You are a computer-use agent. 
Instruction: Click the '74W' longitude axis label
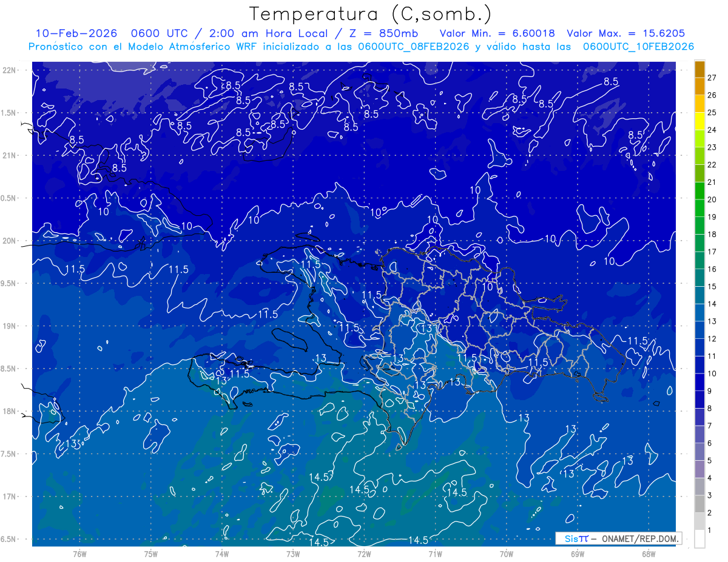(x=222, y=554)
